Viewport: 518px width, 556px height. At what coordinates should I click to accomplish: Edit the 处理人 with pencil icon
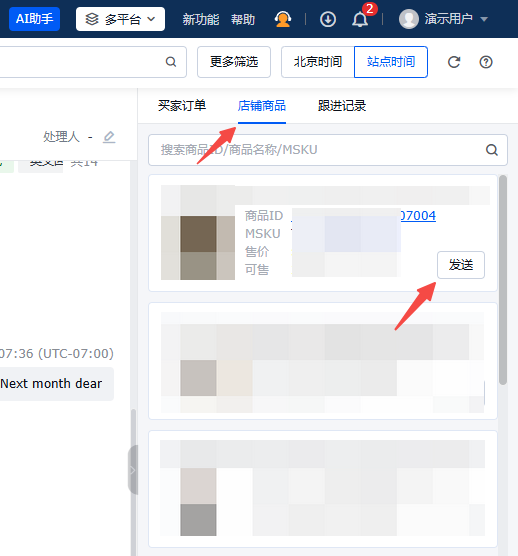pyautogui.click(x=109, y=137)
